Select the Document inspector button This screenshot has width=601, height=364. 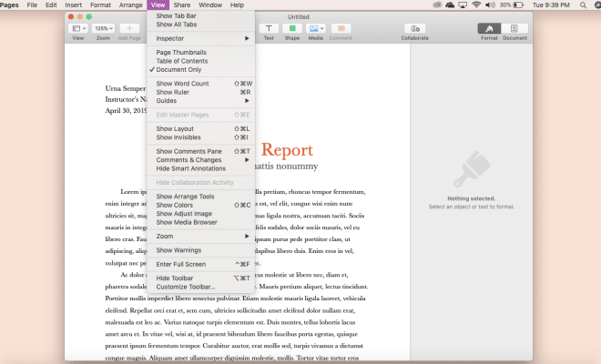[514, 28]
